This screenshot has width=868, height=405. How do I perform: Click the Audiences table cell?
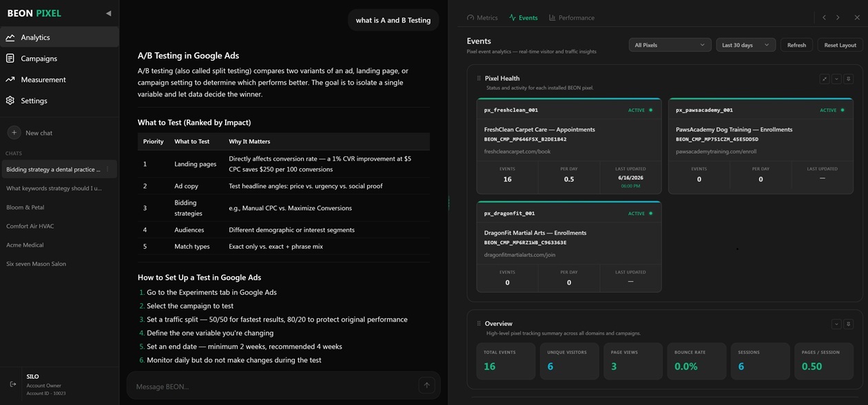coord(189,230)
